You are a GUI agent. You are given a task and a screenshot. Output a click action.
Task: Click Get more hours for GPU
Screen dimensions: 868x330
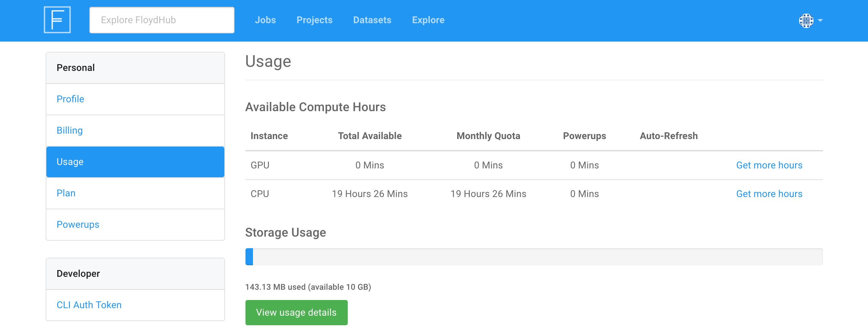tap(769, 165)
